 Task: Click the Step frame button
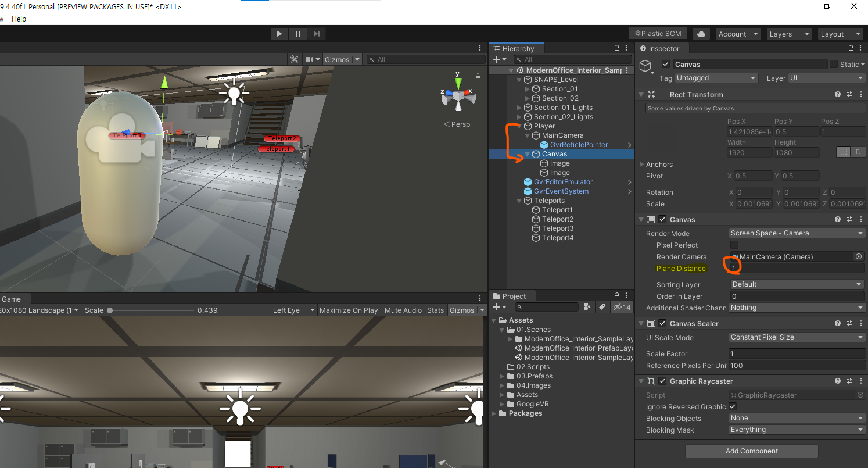(316, 34)
